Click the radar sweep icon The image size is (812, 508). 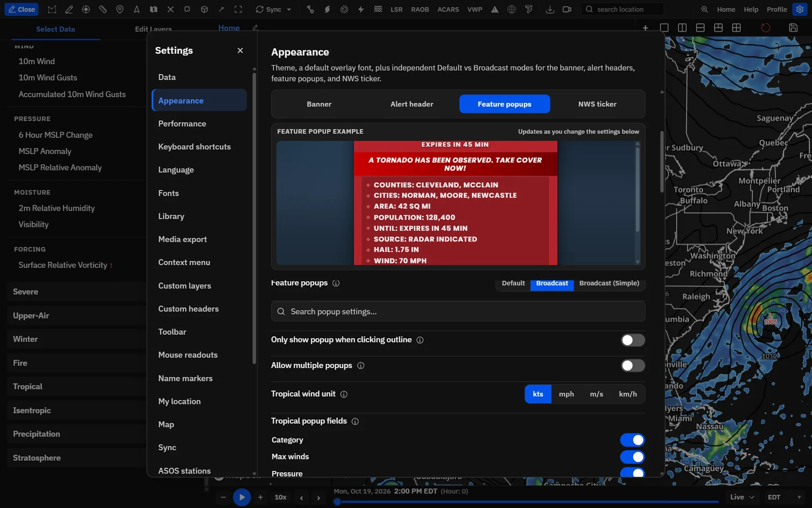tap(344, 9)
